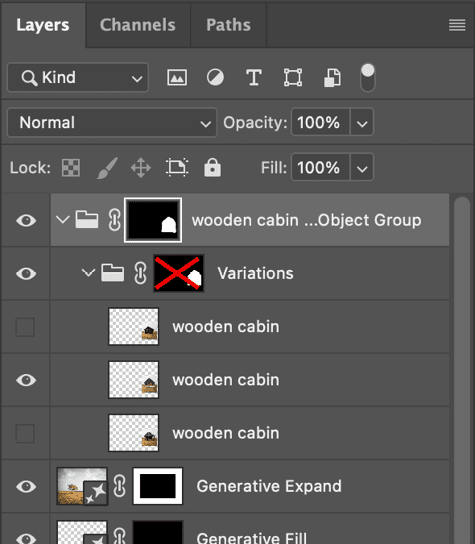Open the Layers panel menu icon
The width and height of the screenshot is (475, 544).
(457, 25)
